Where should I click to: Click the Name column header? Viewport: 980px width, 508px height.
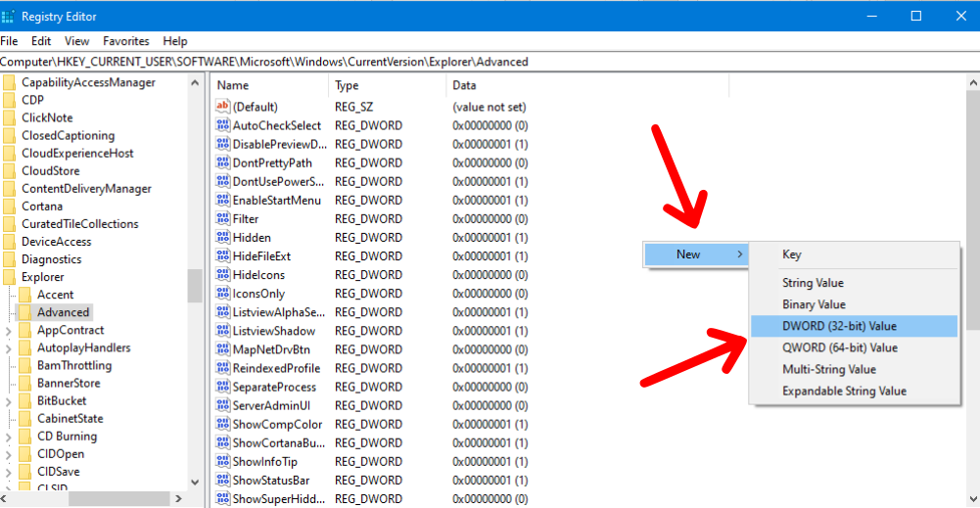233,85
